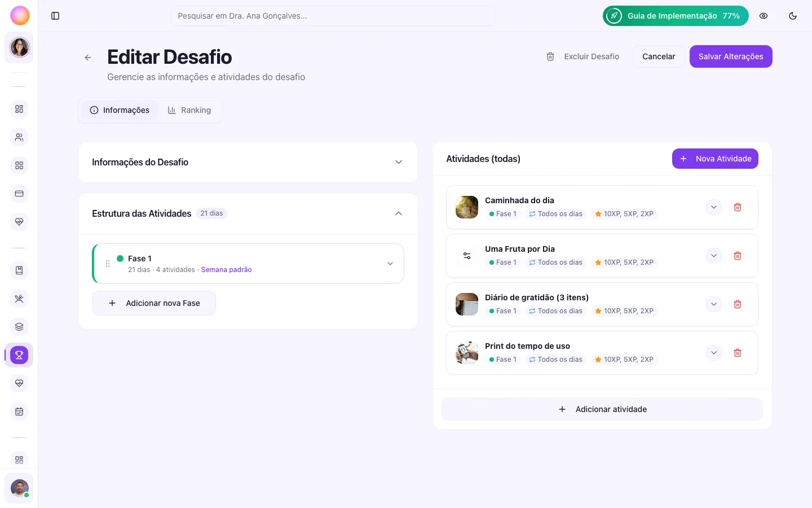
Task: Click the Salvar Alterações button
Action: coord(731,56)
